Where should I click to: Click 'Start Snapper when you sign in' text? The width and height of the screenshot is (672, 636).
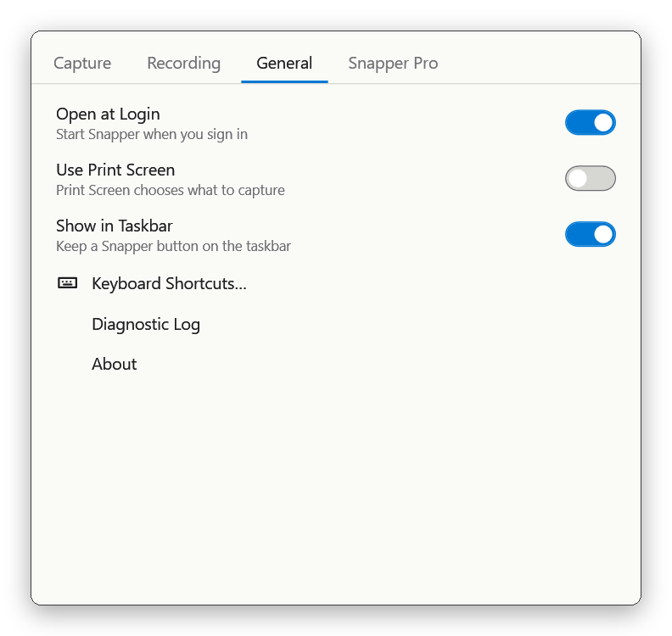point(152,135)
